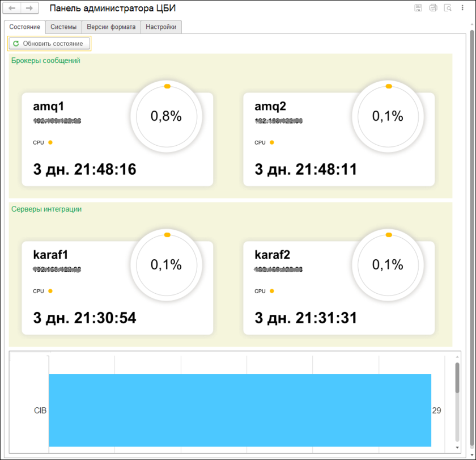
Task: Click the print icon
Action: pos(433,8)
